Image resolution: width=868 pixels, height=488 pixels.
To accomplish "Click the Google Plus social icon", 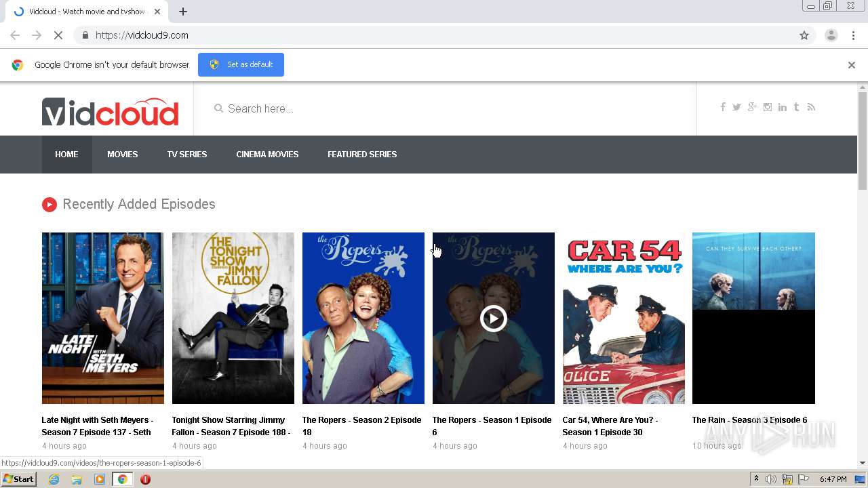I will point(752,107).
